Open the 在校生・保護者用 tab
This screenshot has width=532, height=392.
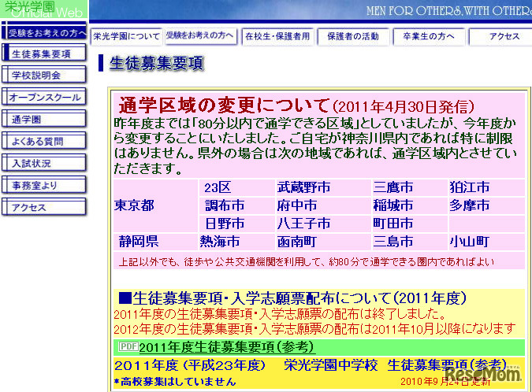tap(277, 36)
